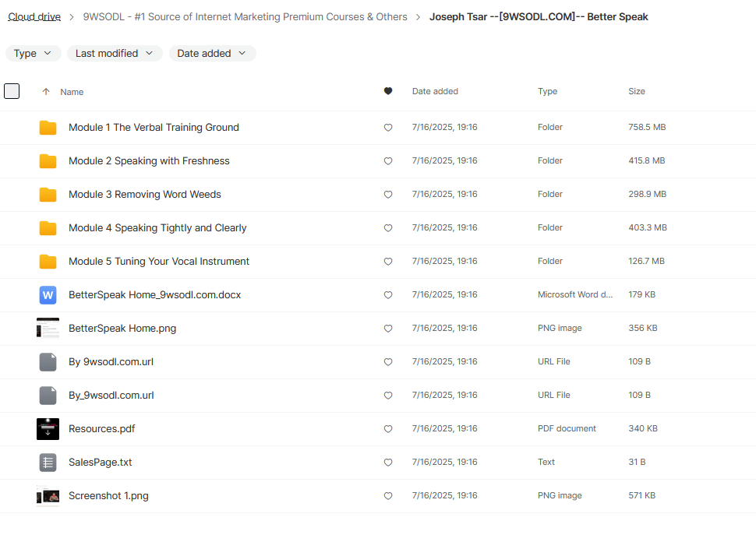Open the Date added filter dropdown
The image size is (756, 535).
point(212,54)
